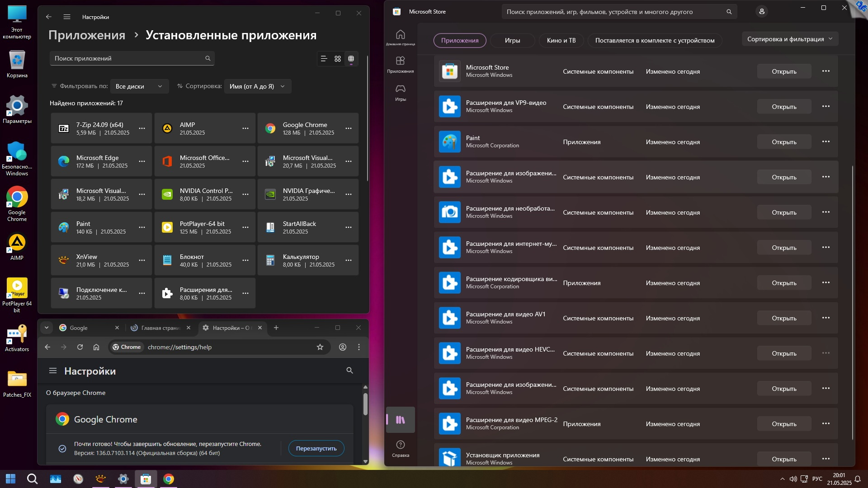Open more options for Paint in Store
Screen dimensions: 868x488
[826, 142]
